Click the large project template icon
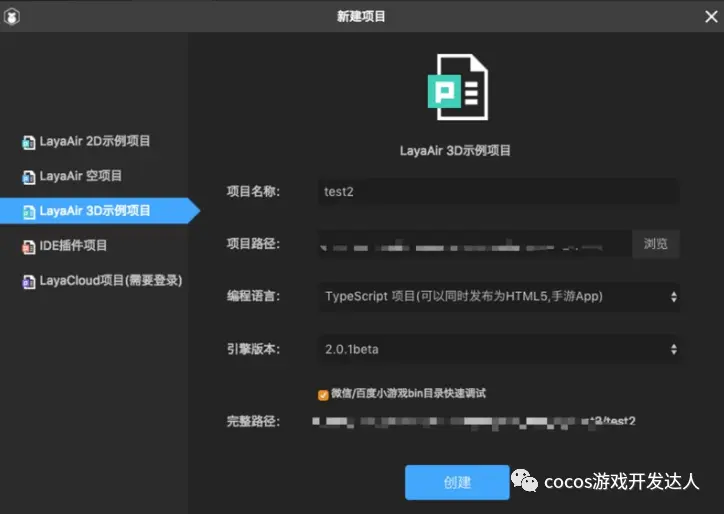This screenshot has height=514, width=724. (458, 87)
